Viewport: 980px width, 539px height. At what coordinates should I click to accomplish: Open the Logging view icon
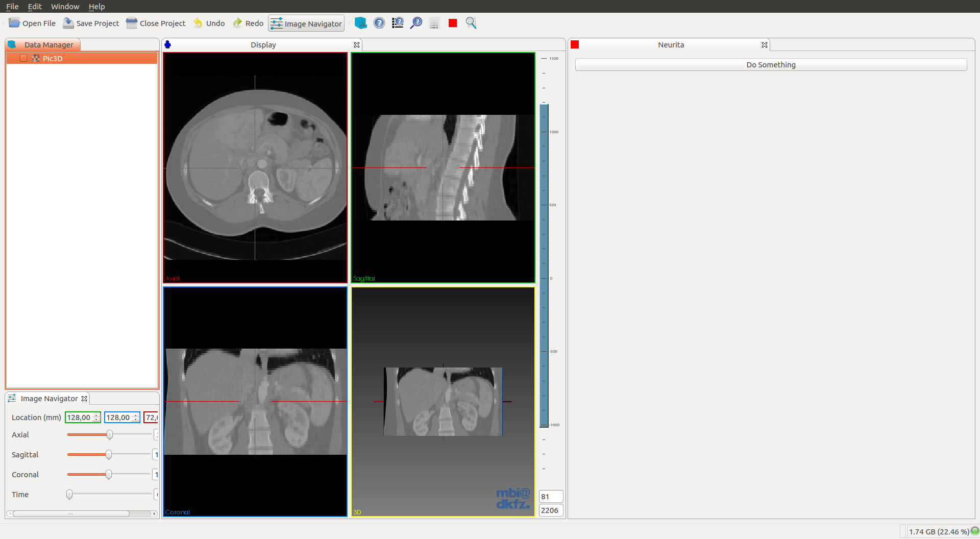[434, 23]
